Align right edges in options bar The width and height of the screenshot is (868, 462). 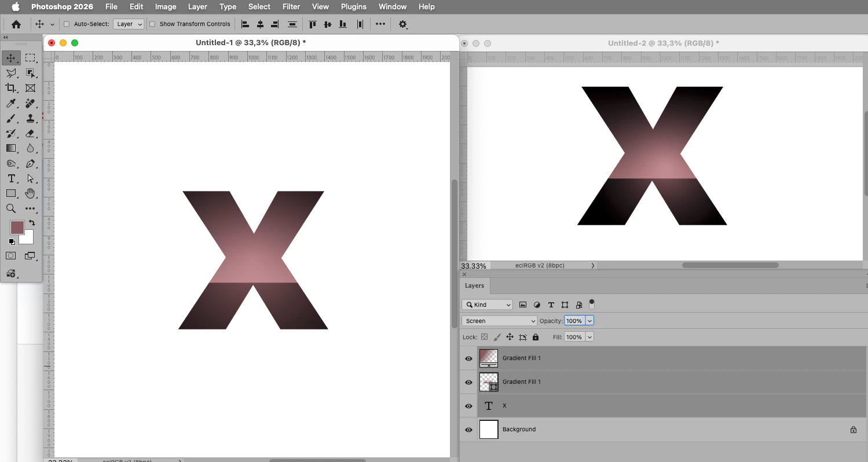(x=275, y=24)
